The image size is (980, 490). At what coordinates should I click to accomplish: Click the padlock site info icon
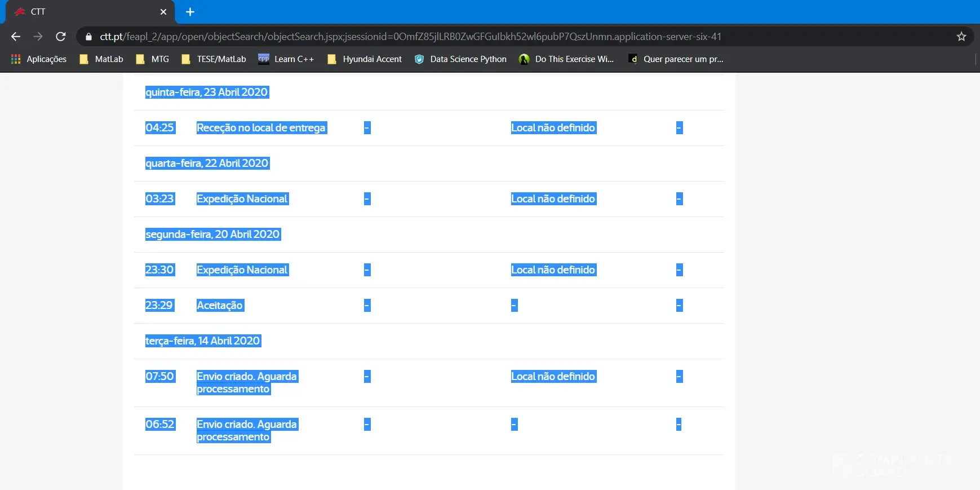(88, 37)
